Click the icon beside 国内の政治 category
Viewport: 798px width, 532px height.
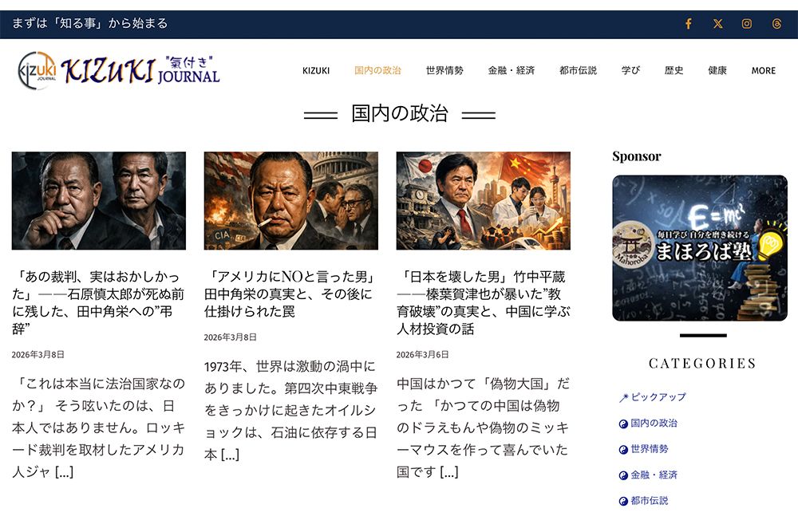coord(623,424)
